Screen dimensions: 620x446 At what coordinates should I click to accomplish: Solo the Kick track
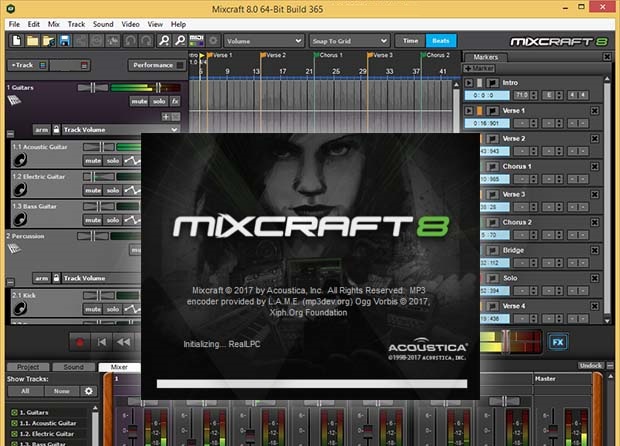113,309
